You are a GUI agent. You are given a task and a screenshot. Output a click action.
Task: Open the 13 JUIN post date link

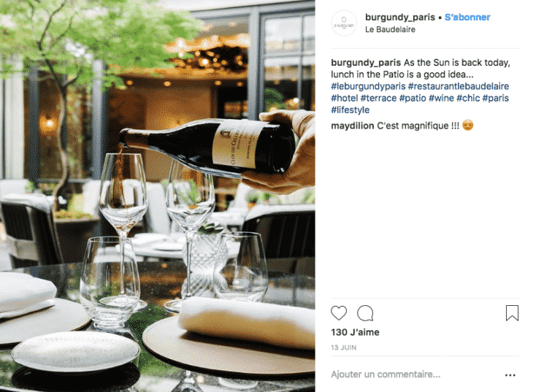click(x=344, y=347)
